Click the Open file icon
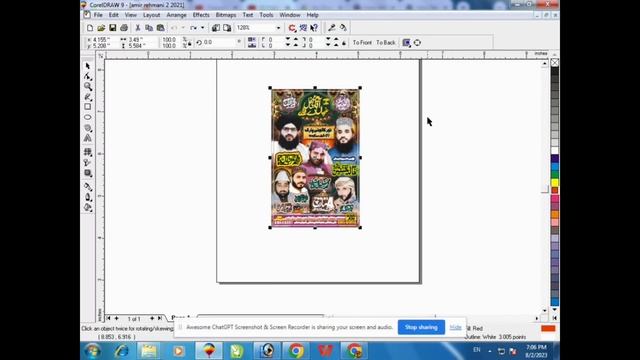Image resolution: width=640 pixels, height=360 pixels. [101, 28]
